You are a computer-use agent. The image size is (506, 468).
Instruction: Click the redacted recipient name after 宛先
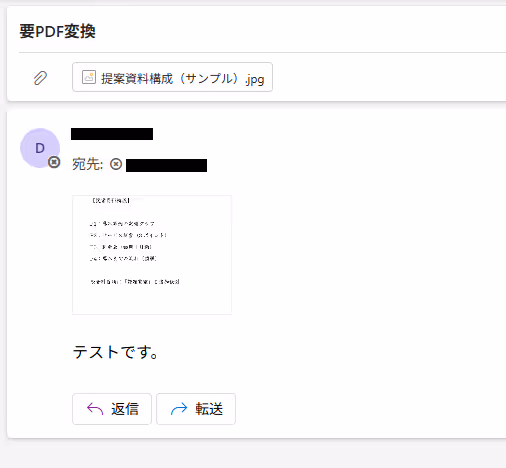[x=166, y=165]
